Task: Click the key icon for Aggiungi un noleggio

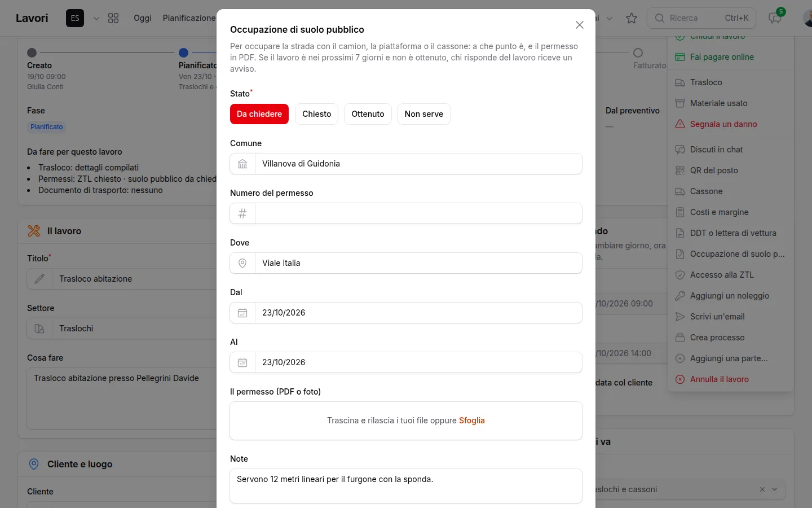Action: pyautogui.click(x=680, y=296)
